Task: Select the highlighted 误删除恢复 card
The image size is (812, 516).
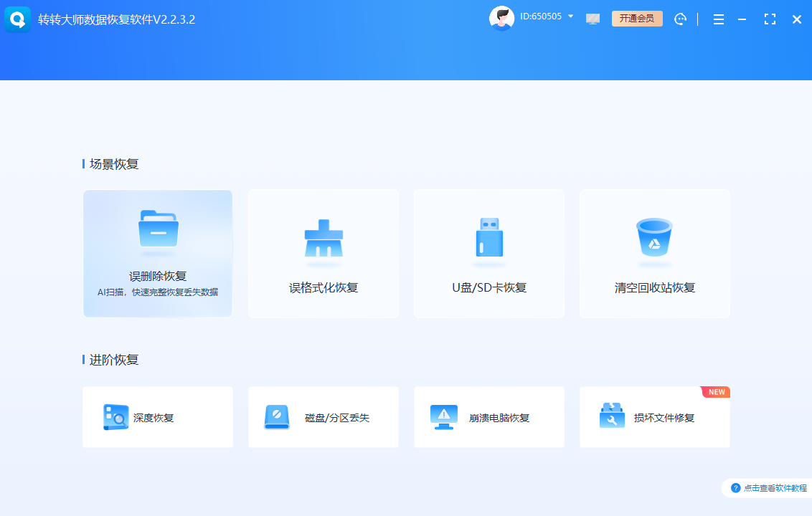Action: pyautogui.click(x=158, y=254)
